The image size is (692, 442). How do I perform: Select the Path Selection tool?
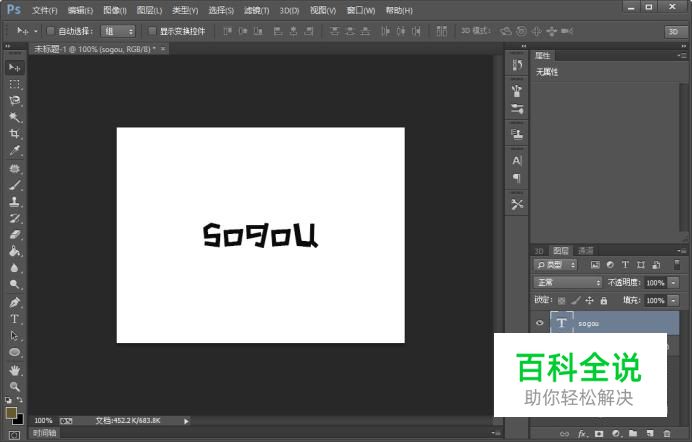tap(15, 336)
